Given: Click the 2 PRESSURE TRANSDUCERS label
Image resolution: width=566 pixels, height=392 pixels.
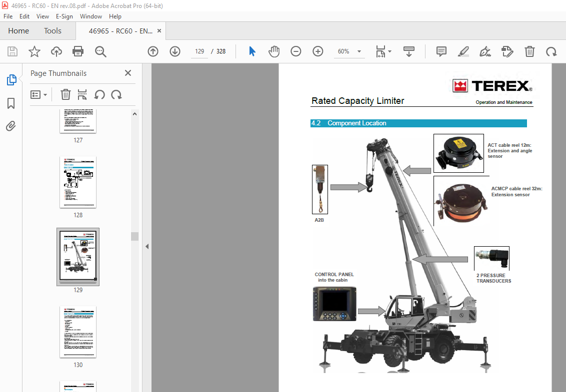Looking at the screenshot, I should point(493,278).
